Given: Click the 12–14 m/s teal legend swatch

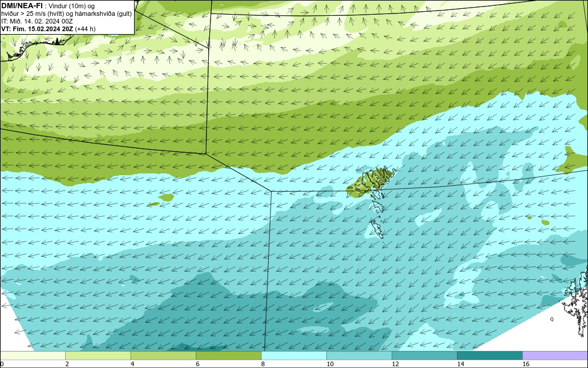Looking at the screenshot, I should tap(425, 355).
